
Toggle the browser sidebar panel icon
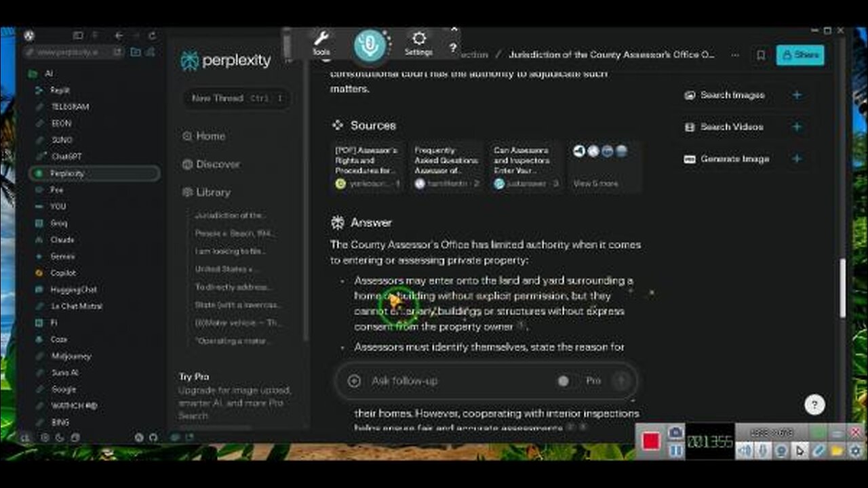(78, 35)
